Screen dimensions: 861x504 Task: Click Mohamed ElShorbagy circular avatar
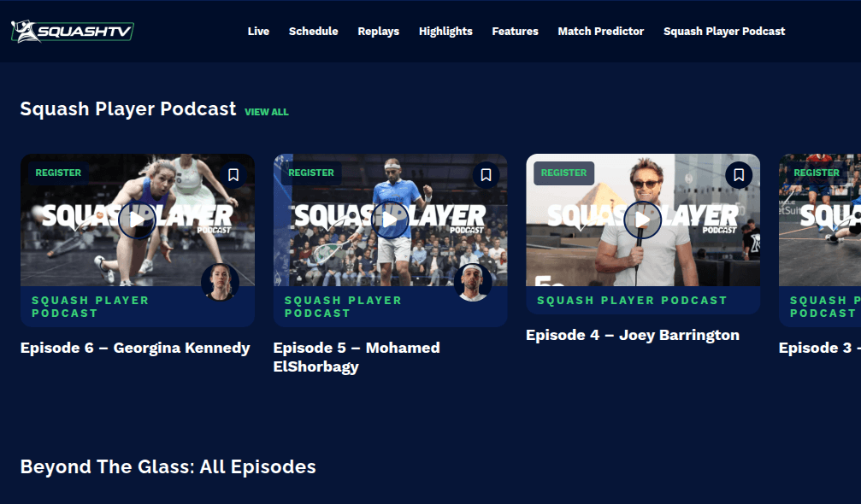pos(473,283)
